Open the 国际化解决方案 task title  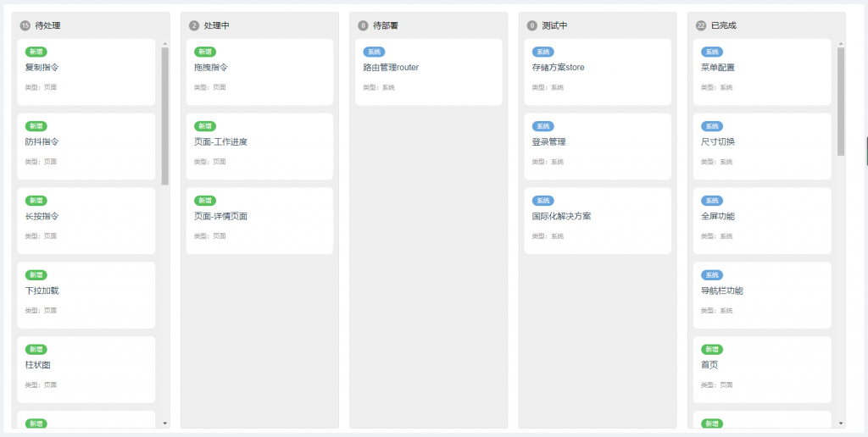pyautogui.click(x=561, y=216)
